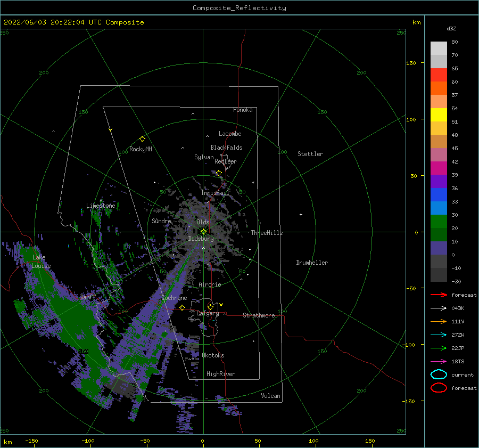Click the HighRiver label
This screenshot has height=448, width=479.
point(221,374)
